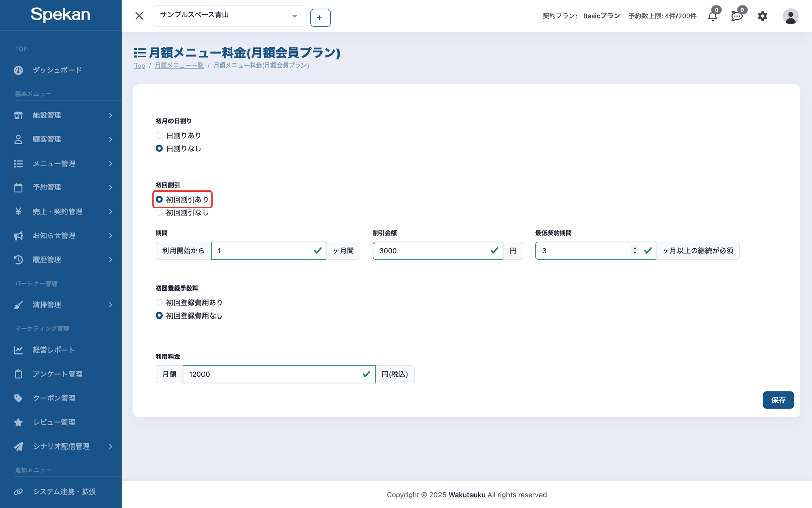Open the chat messages icon

737,16
